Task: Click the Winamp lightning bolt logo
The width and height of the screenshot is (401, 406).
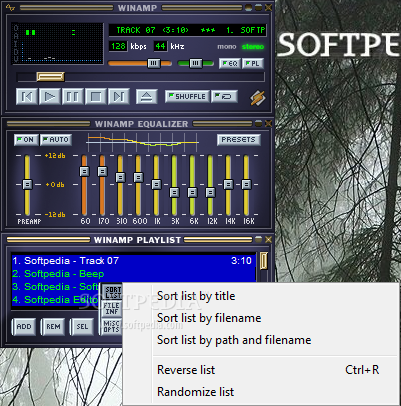Action: click(258, 98)
